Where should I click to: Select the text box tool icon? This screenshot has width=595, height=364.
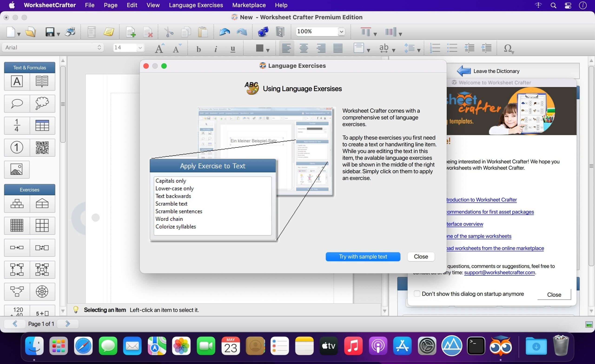click(x=17, y=81)
